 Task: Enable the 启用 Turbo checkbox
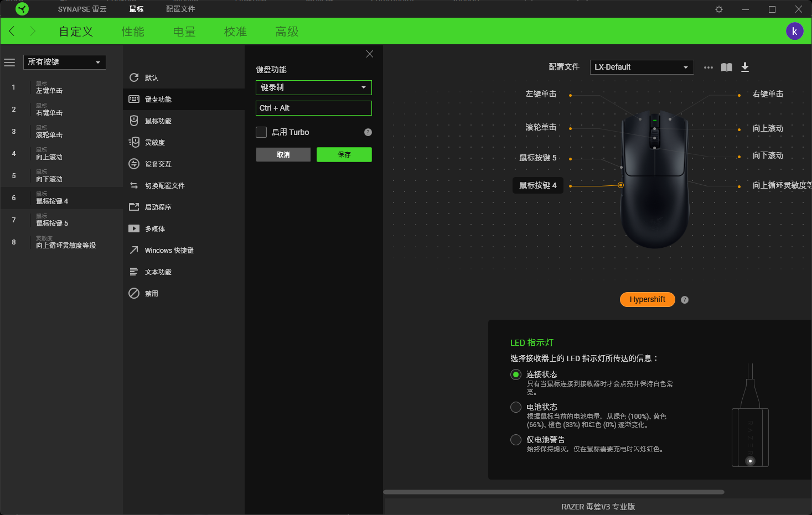coord(261,132)
